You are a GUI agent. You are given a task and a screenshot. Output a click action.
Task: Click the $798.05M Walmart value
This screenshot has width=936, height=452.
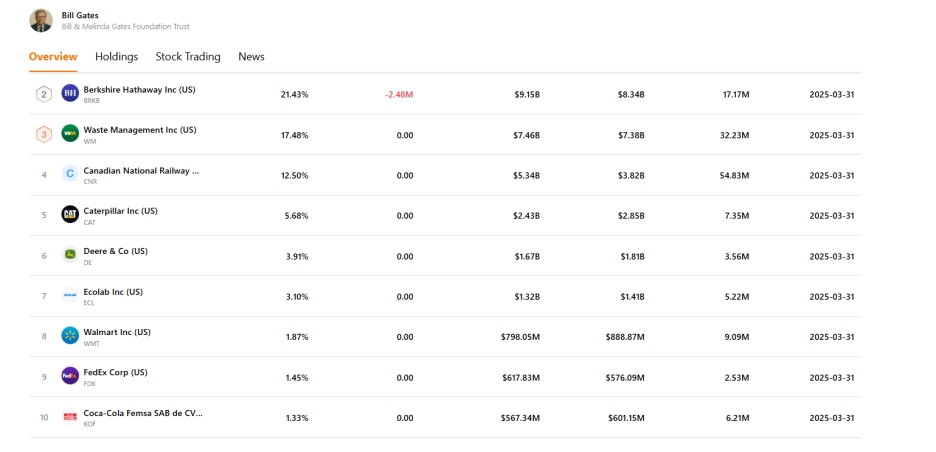pos(521,337)
